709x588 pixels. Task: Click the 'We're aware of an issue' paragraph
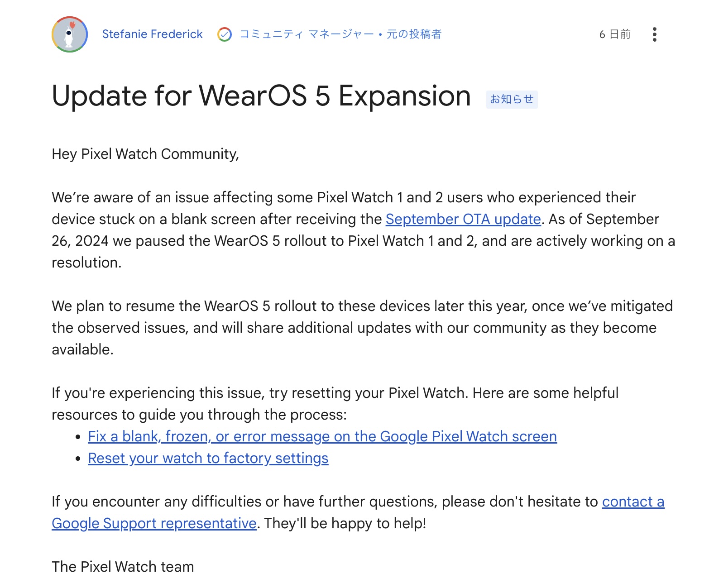tap(364, 230)
